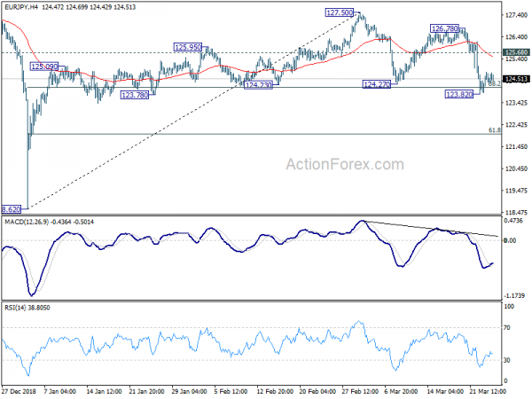The height and width of the screenshot is (399, 532).
Task: Click the -1.1739 MACD scale value
Action: click(x=514, y=296)
